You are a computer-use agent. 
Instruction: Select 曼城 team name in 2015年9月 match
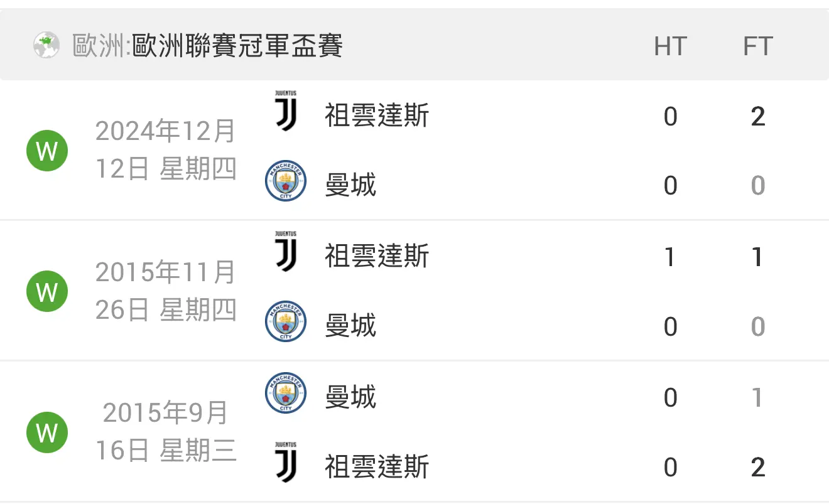pyautogui.click(x=350, y=397)
